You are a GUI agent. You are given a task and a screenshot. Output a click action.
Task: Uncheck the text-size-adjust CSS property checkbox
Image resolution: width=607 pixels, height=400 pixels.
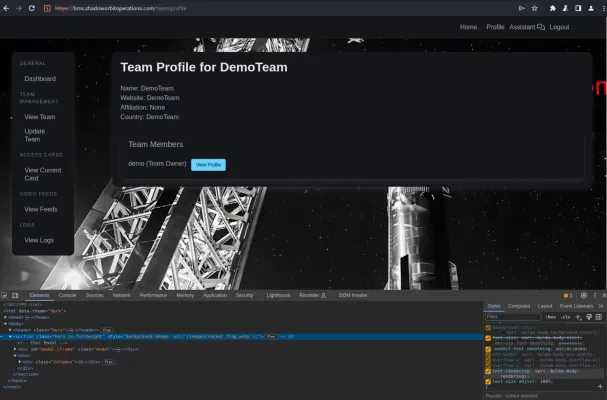(x=488, y=381)
